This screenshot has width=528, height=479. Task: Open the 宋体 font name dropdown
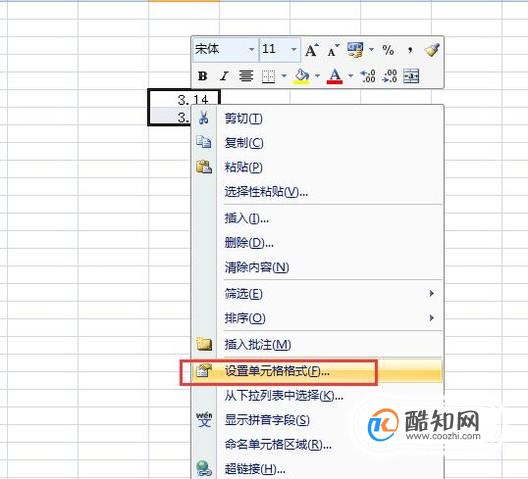pyautogui.click(x=252, y=50)
